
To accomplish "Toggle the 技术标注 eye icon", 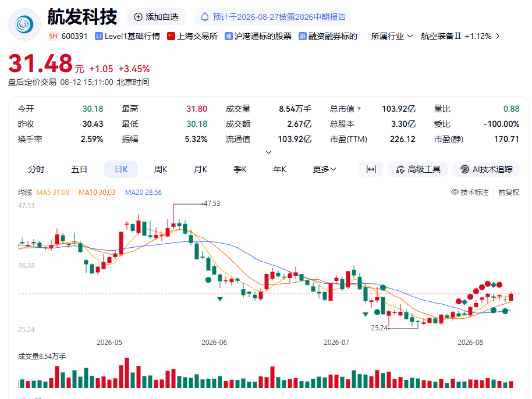I will [455, 192].
